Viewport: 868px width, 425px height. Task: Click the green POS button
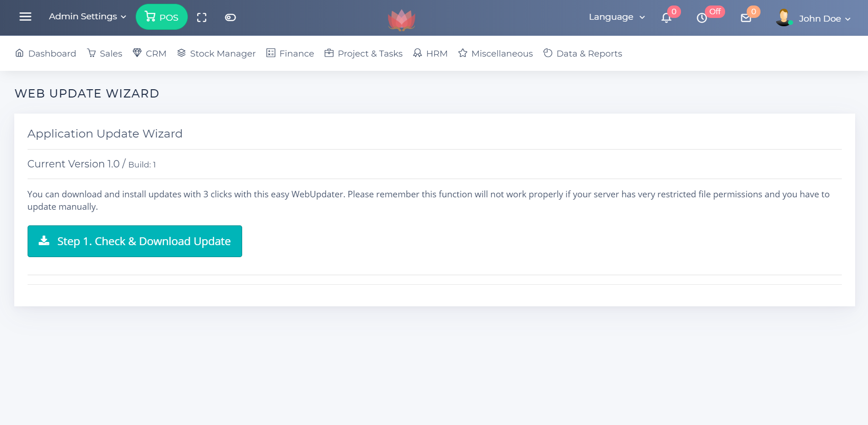162,17
